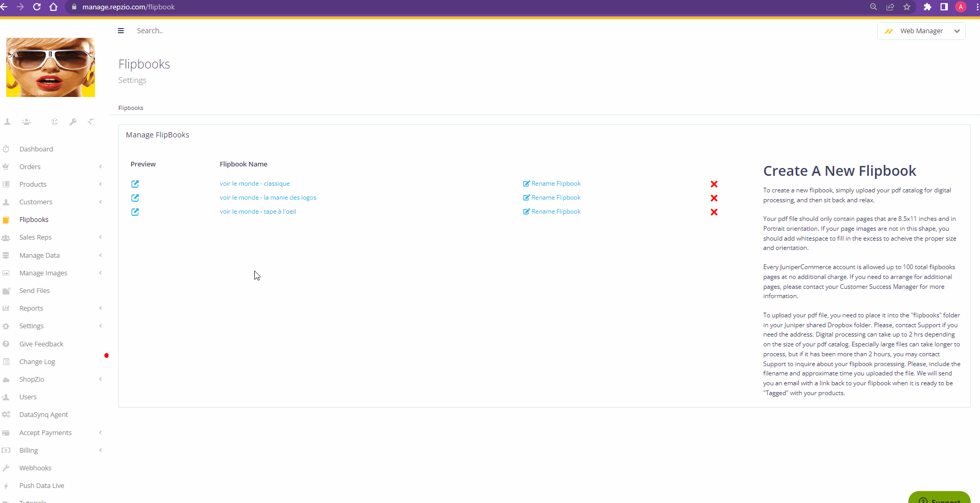Expand the ShopZio submenu
980x503 pixels.
click(x=100, y=379)
